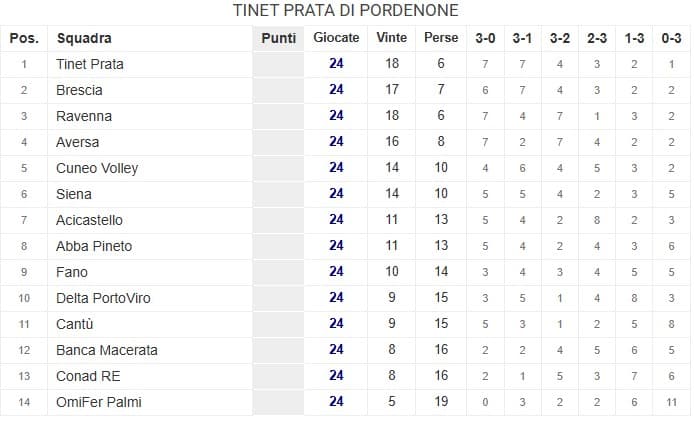The width and height of the screenshot is (694, 432).
Task: Click the Pos. column header
Action: (x=24, y=38)
